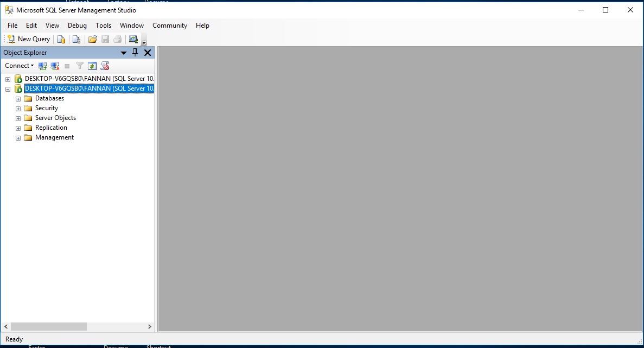Click the Ready status bar text

[x=14, y=339]
